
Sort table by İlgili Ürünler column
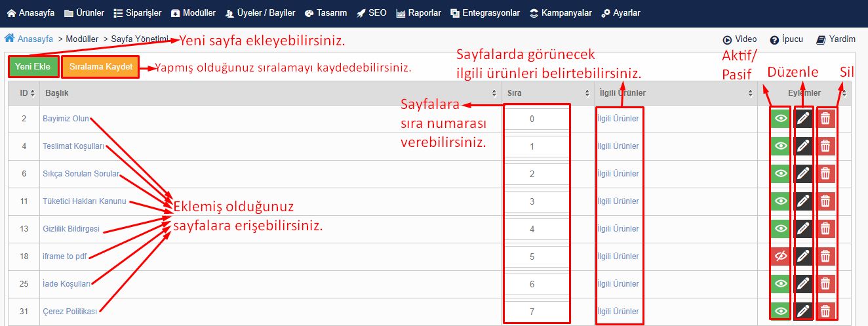(x=676, y=93)
